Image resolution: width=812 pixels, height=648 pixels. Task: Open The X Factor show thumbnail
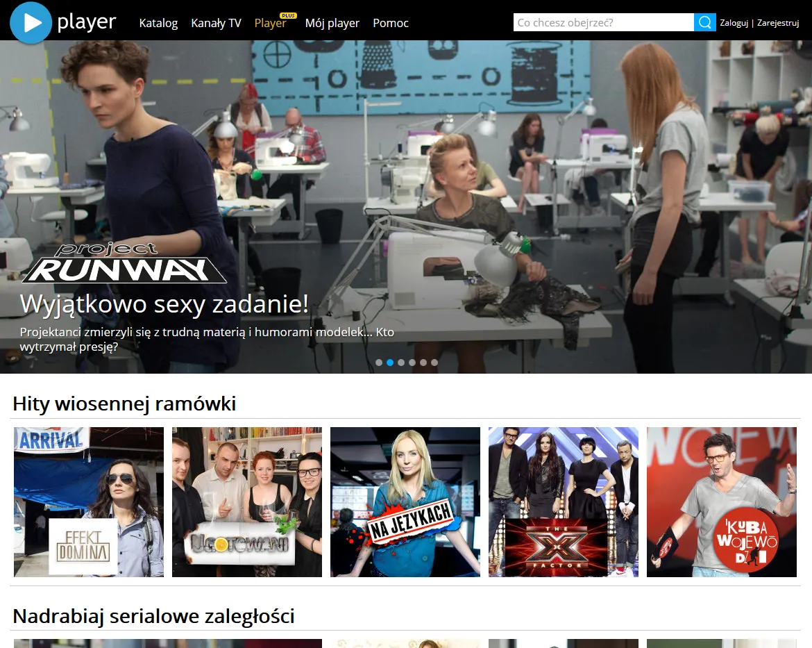point(564,502)
